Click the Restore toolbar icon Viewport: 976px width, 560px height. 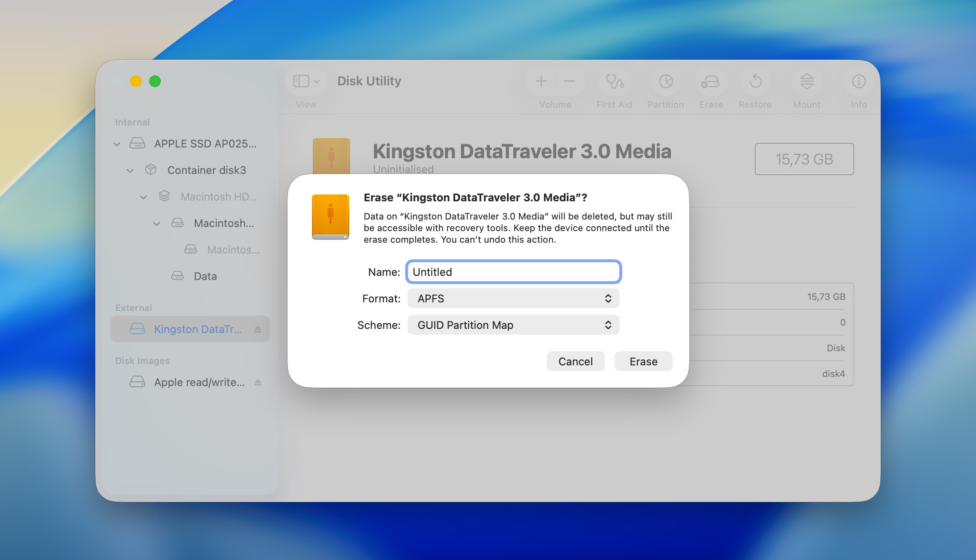point(756,81)
